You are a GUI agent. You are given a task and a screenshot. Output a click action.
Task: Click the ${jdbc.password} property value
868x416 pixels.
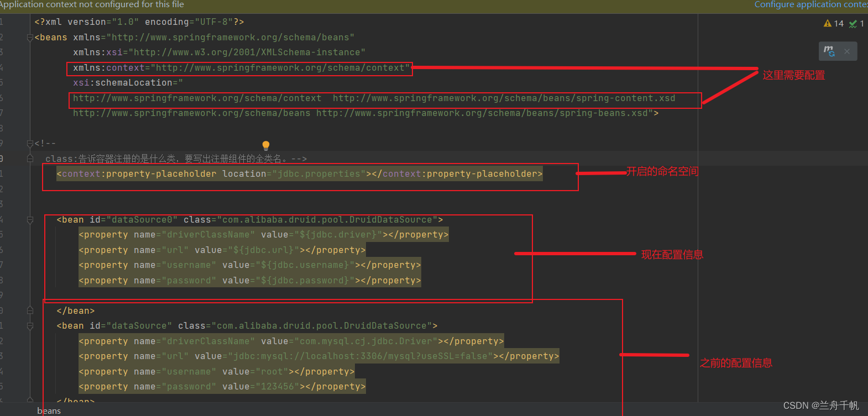coord(305,281)
